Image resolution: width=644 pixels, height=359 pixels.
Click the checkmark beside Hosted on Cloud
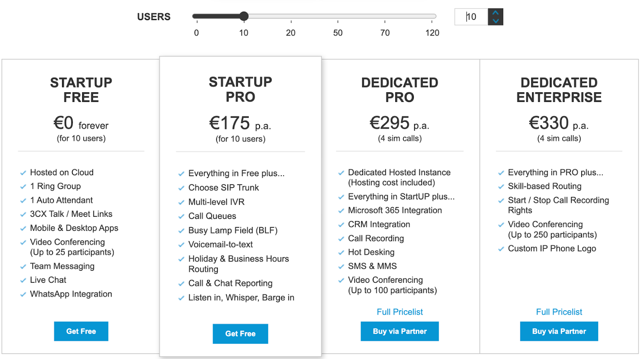click(x=23, y=173)
